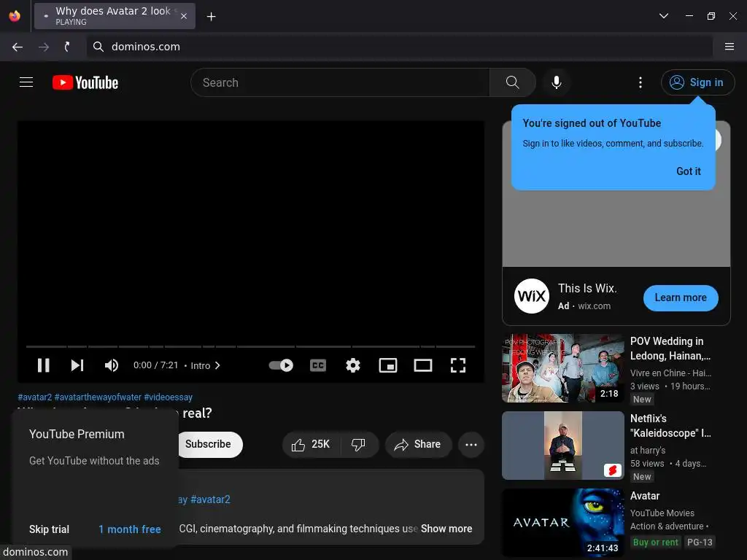Go back in browser history

click(18, 47)
